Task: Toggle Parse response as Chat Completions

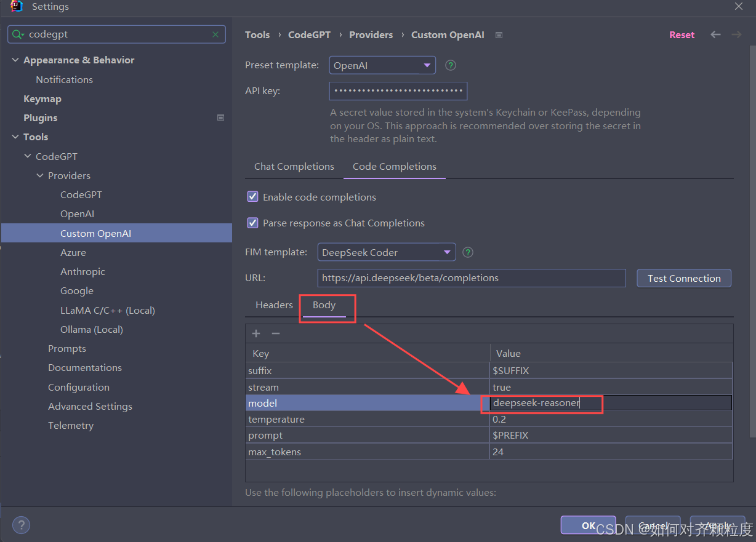Action: [252, 223]
